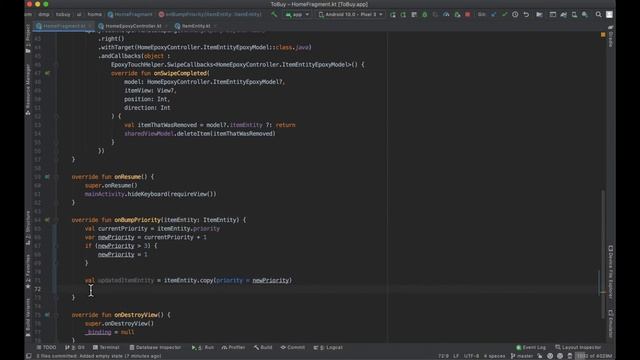Click override gutter icon beside onResume
Screen dimensions: 640x360
coord(47,177)
